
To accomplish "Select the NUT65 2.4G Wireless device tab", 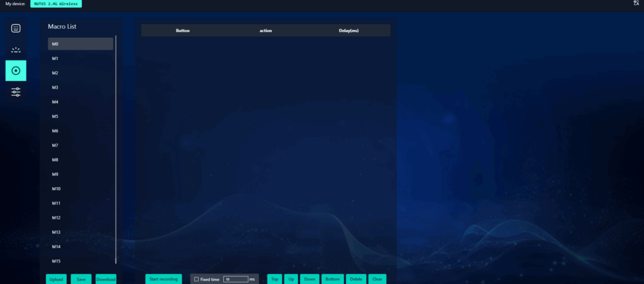I will pos(56,4).
